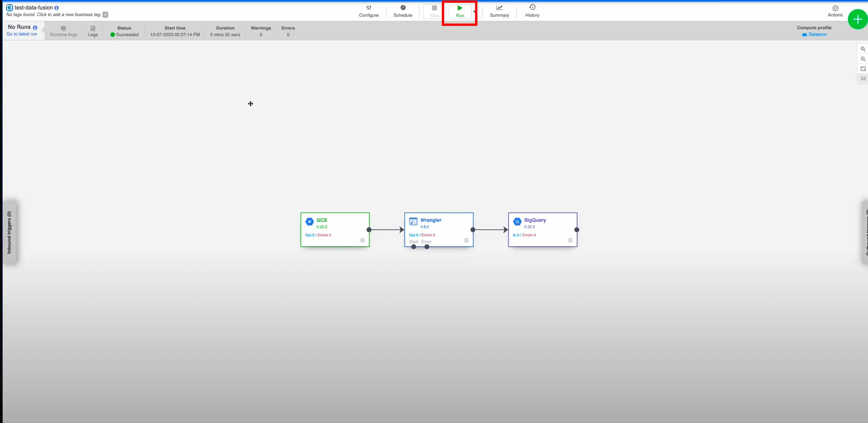This screenshot has width=868, height=423.
Task: Open the BigQuery node hamburger menu
Action: coord(570,241)
